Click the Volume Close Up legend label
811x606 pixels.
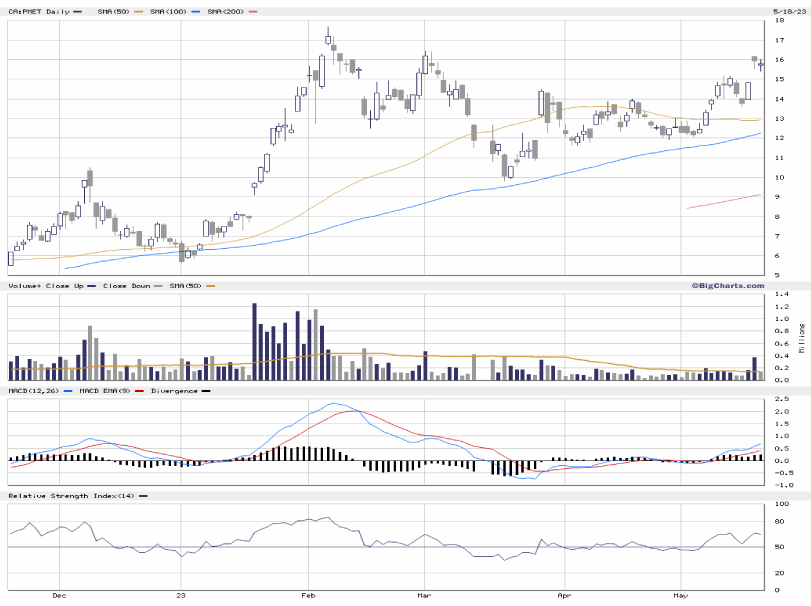(44, 285)
